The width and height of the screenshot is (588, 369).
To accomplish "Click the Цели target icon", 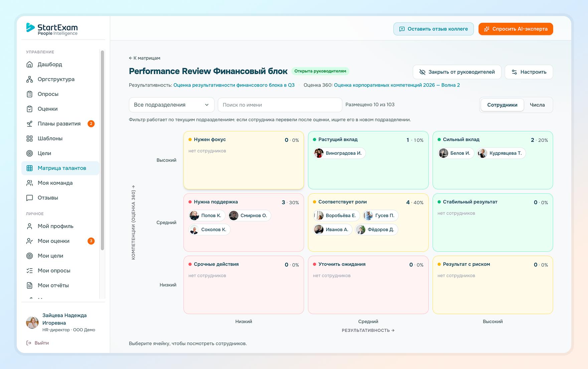I will click(30, 153).
